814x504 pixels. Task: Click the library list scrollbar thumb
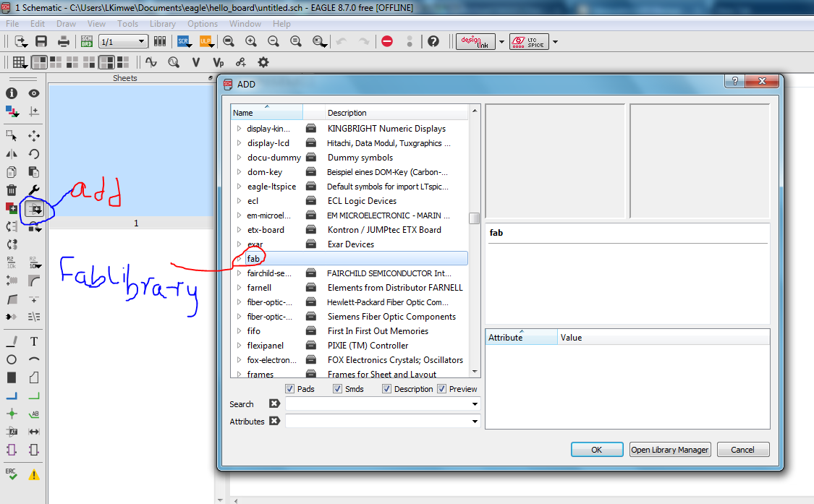pyautogui.click(x=474, y=218)
